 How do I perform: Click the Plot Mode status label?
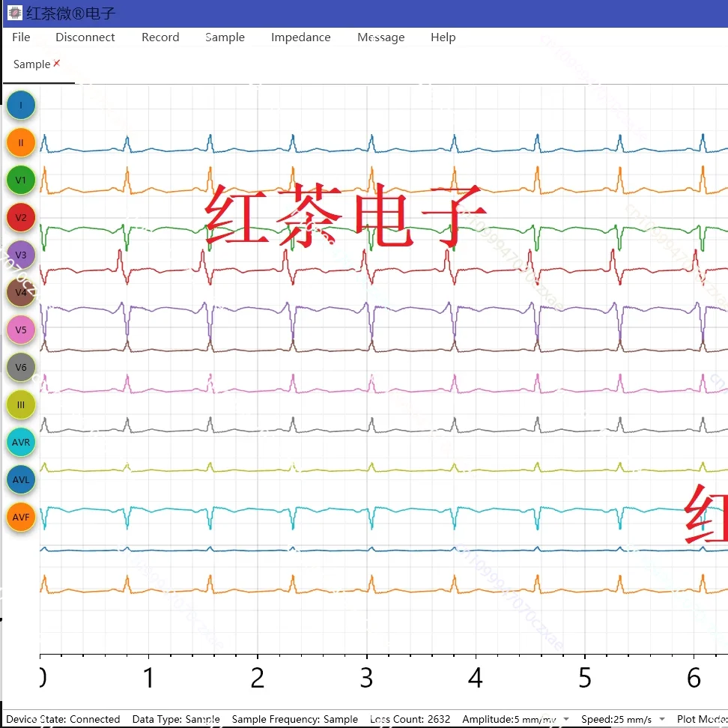point(702,719)
